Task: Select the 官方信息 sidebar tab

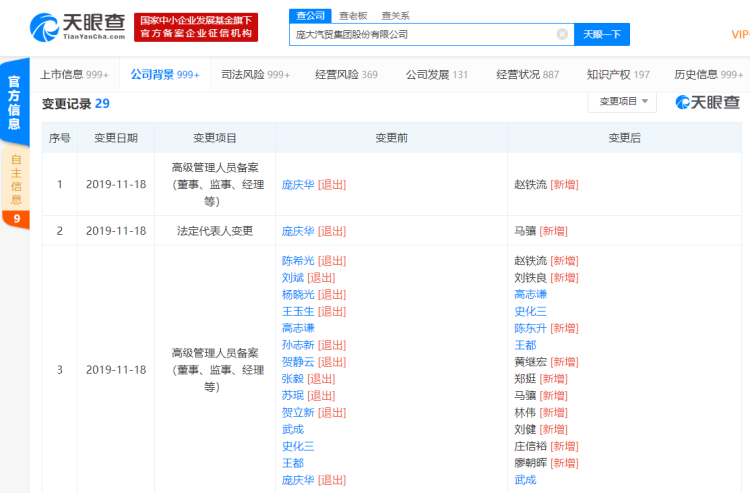Action: click(15, 102)
